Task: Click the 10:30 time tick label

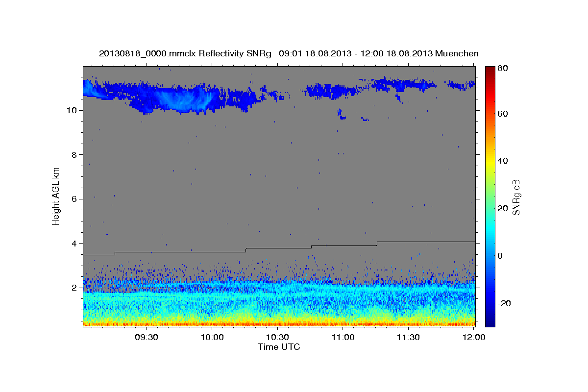Action: coord(278,338)
